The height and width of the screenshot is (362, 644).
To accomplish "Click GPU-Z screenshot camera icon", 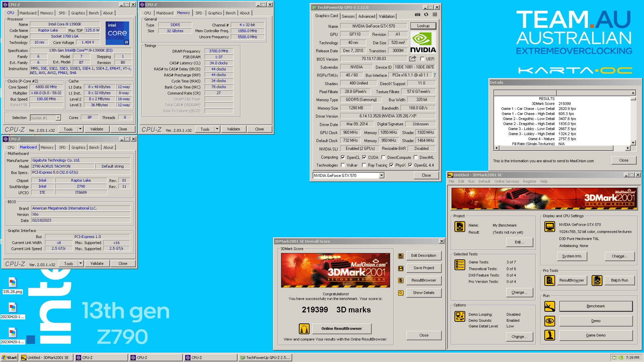I will coord(417,15).
